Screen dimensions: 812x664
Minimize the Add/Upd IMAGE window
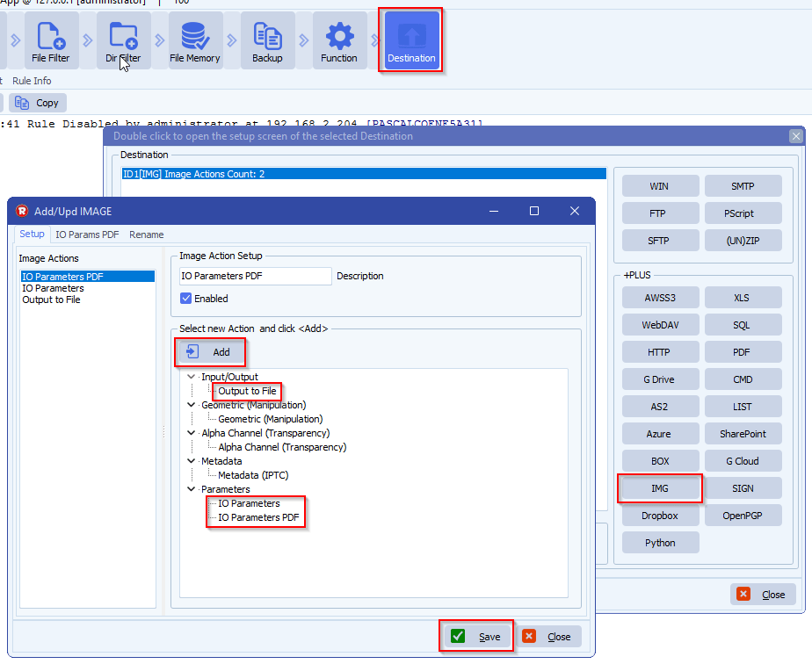click(x=494, y=211)
